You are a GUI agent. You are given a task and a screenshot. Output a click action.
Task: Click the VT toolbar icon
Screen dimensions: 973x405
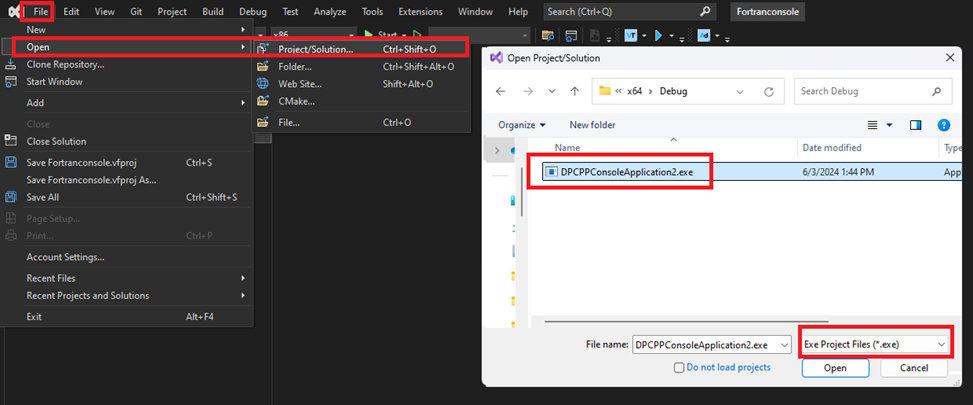[631, 35]
